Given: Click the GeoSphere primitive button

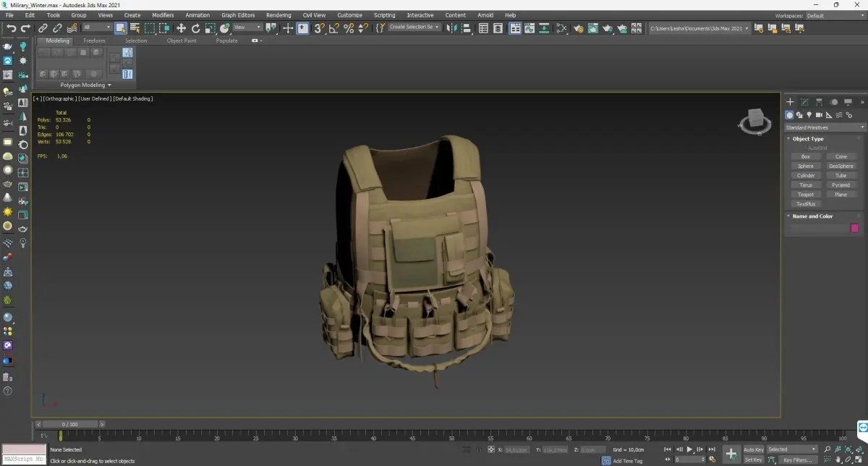Looking at the screenshot, I should (x=841, y=166).
